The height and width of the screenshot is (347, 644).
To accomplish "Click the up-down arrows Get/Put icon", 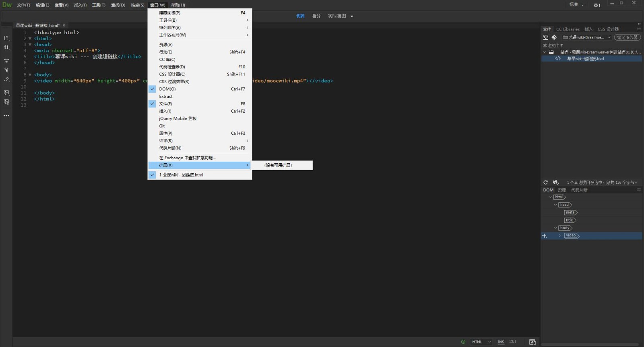I will [x=6, y=47].
